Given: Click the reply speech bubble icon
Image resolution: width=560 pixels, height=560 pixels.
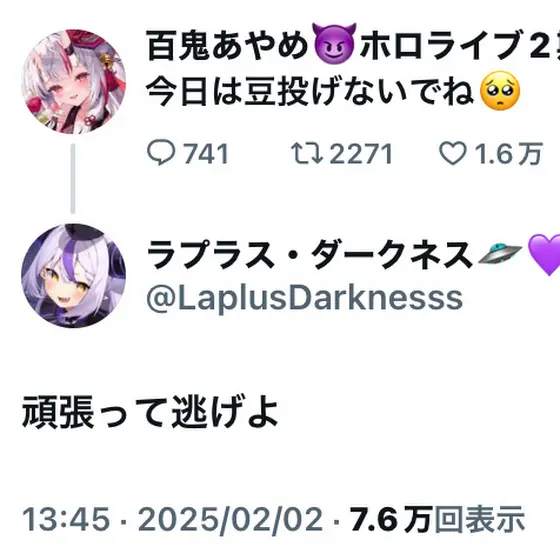Looking at the screenshot, I should tap(161, 153).
